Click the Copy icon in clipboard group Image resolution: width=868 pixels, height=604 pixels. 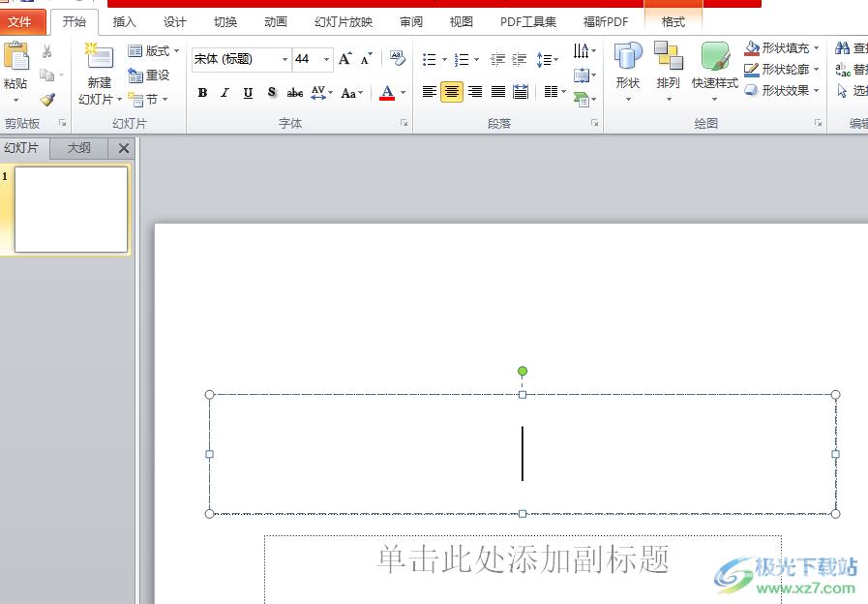47,75
